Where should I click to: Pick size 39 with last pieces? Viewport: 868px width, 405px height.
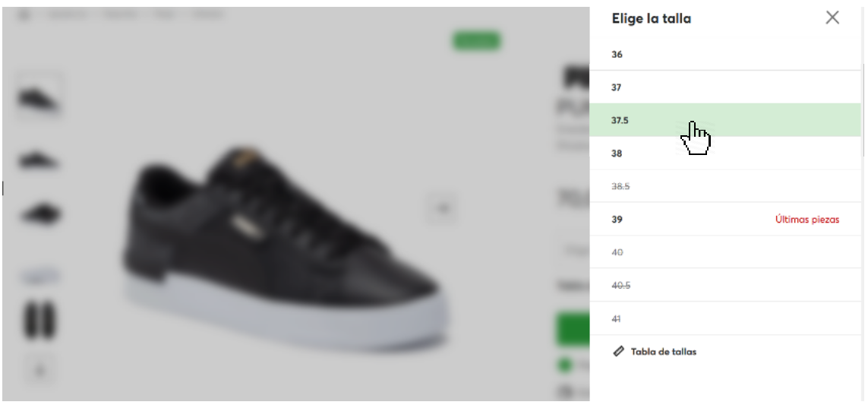(725, 219)
